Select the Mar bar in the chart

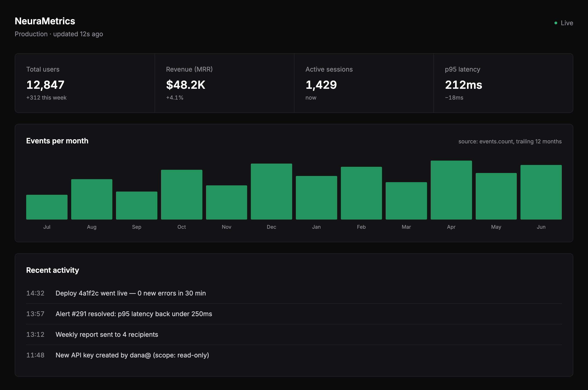tap(406, 201)
